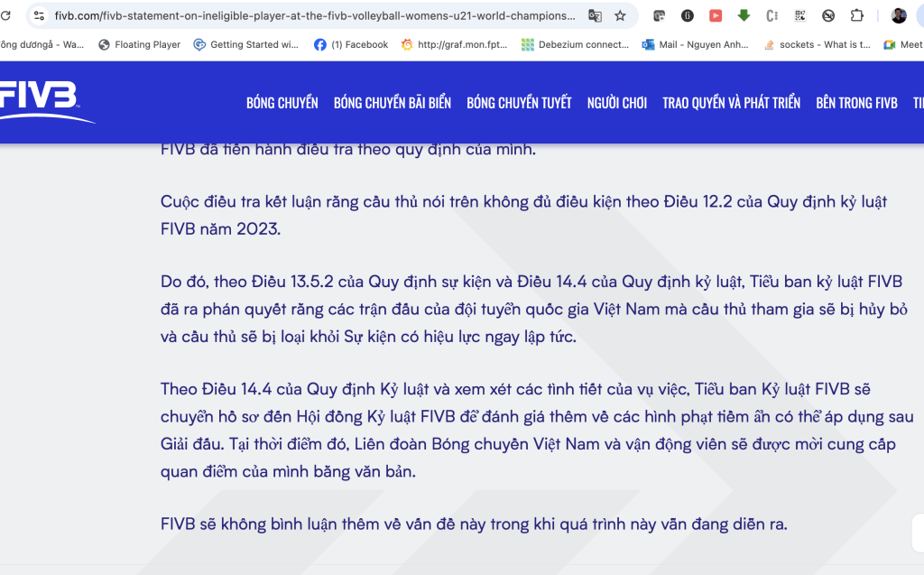This screenshot has height=575, width=924.
Task: Bookmark this page with the star icon
Action: [x=620, y=16]
